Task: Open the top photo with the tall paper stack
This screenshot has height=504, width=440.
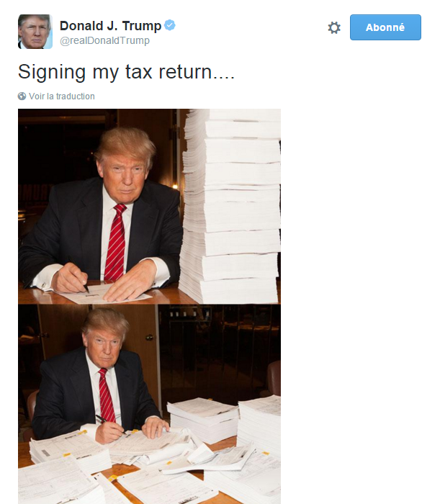Action: [x=149, y=207]
